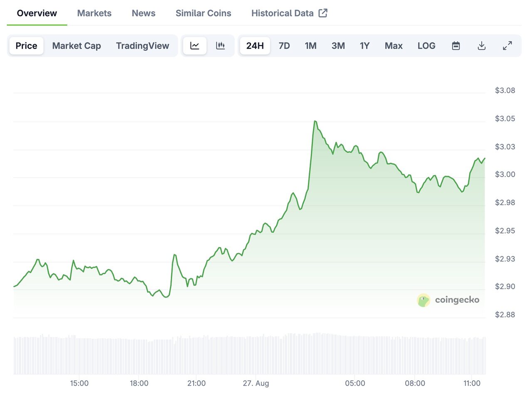Set time range to 1Y
Viewport: 532px width, 399px height.
pos(365,46)
